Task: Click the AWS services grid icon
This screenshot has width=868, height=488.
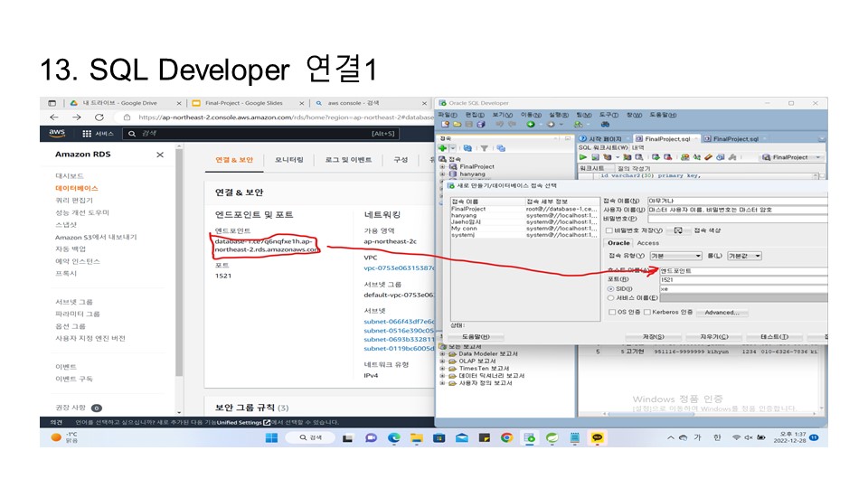Action: coord(87,134)
